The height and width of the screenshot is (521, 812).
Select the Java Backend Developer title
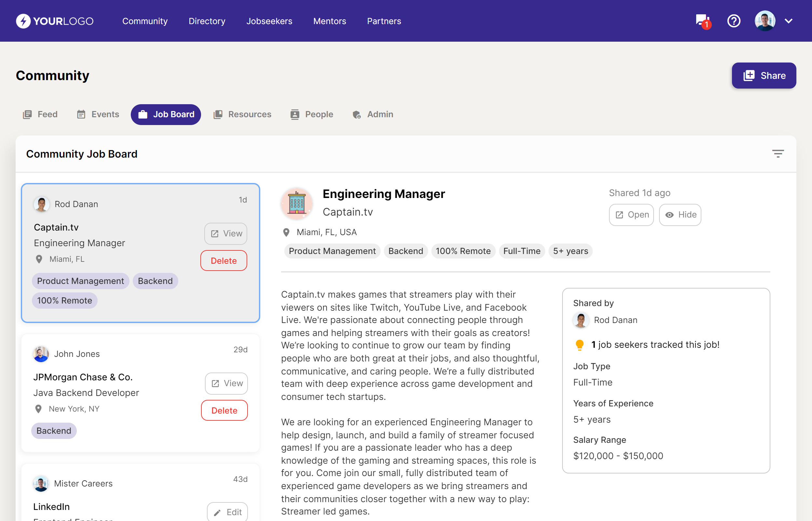pyautogui.click(x=86, y=393)
